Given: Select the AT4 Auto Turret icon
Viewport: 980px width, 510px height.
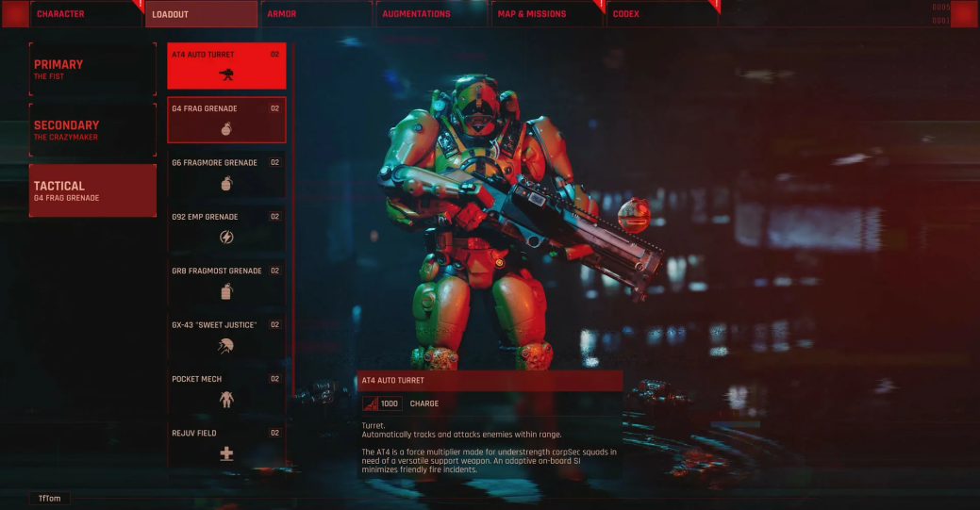Looking at the screenshot, I should point(226,74).
